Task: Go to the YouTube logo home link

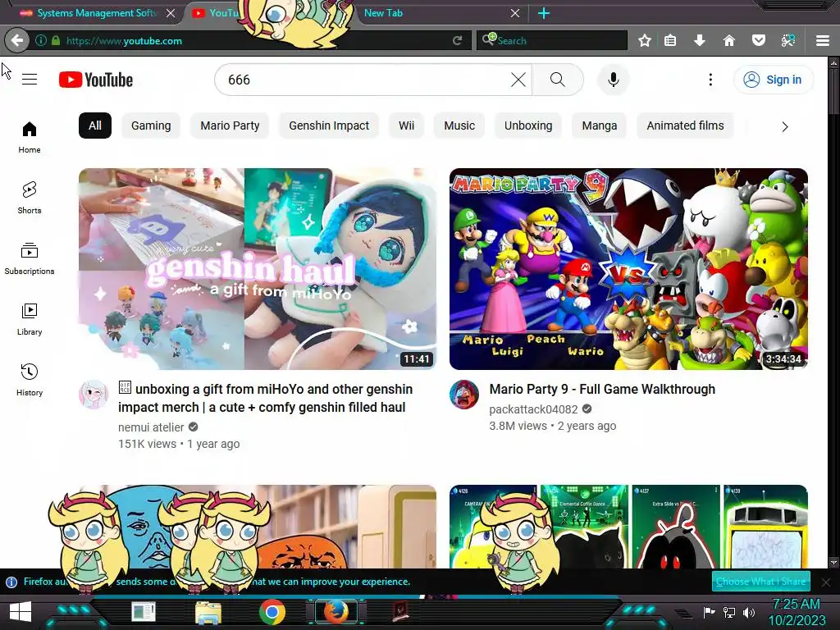Action: (x=96, y=80)
